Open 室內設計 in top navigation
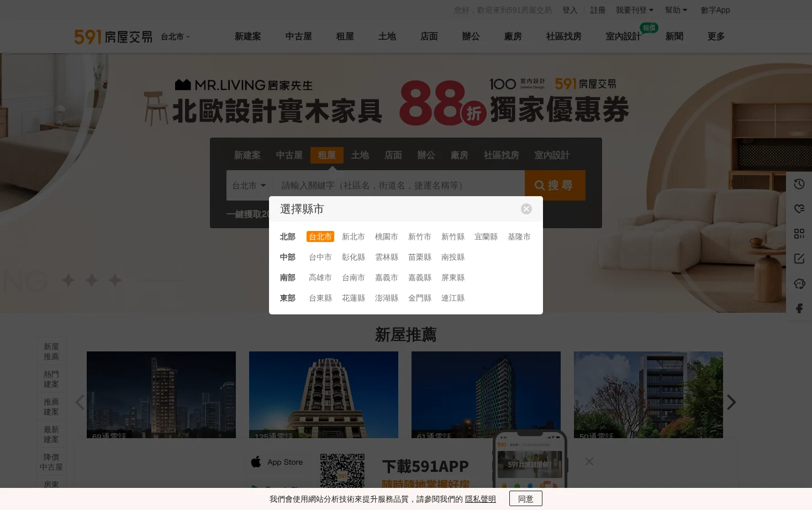 click(623, 36)
